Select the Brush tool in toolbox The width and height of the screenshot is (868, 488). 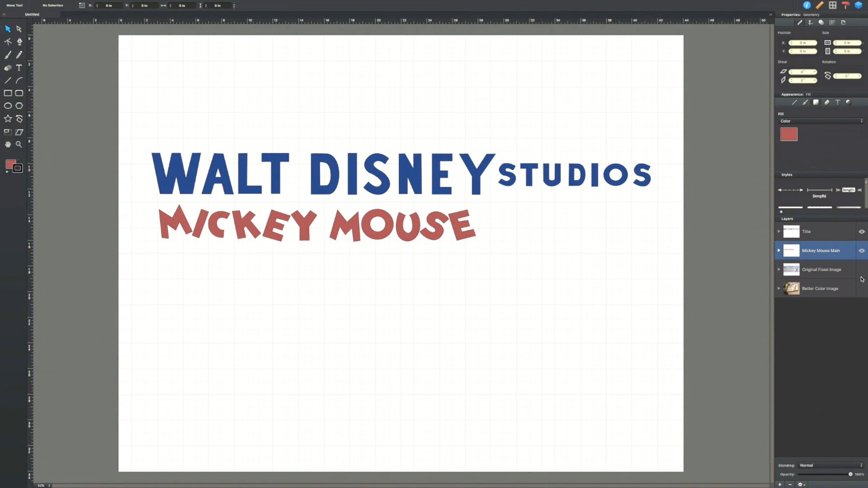pos(8,55)
